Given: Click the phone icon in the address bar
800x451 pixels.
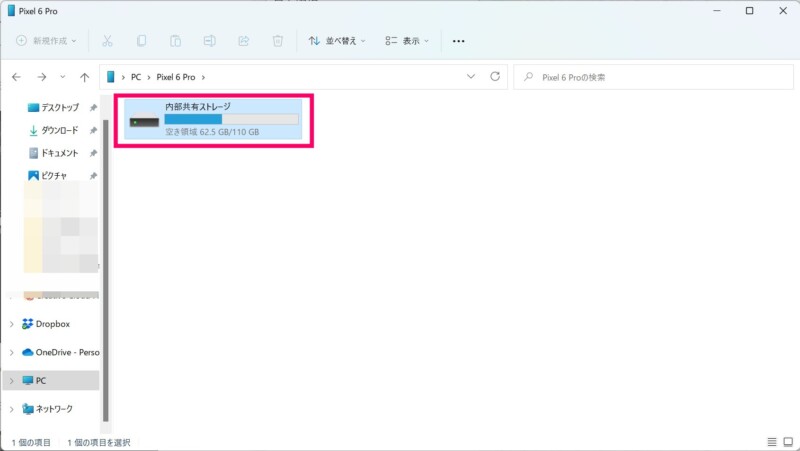Looking at the screenshot, I should [110, 77].
